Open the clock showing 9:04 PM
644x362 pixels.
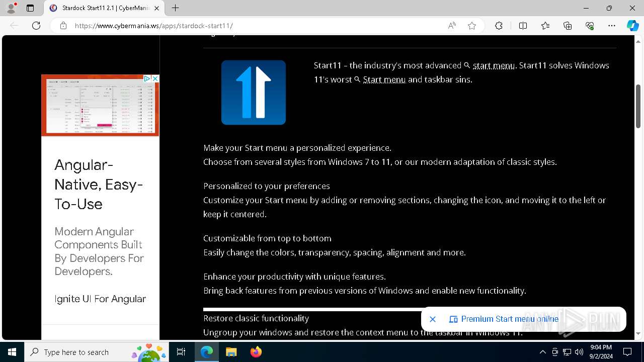click(601, 352)
